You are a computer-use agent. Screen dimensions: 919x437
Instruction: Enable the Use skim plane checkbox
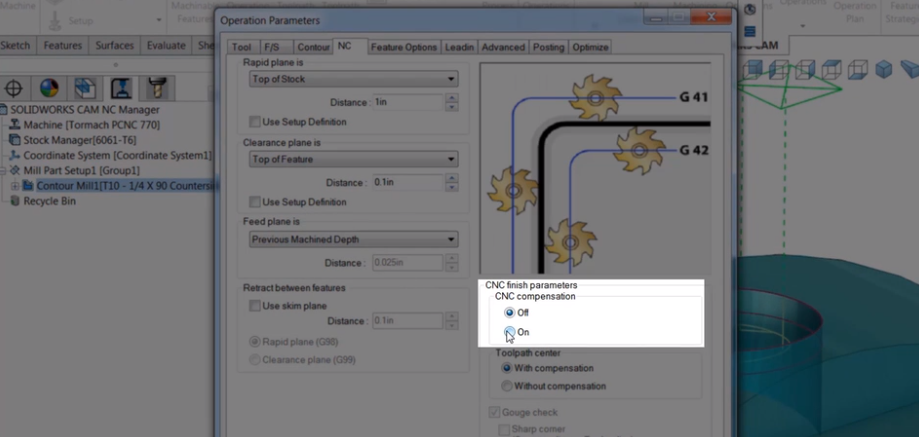(254, 306)
